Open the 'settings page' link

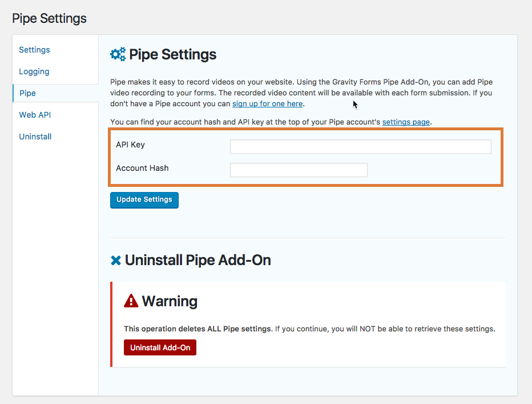pos(406,122)
